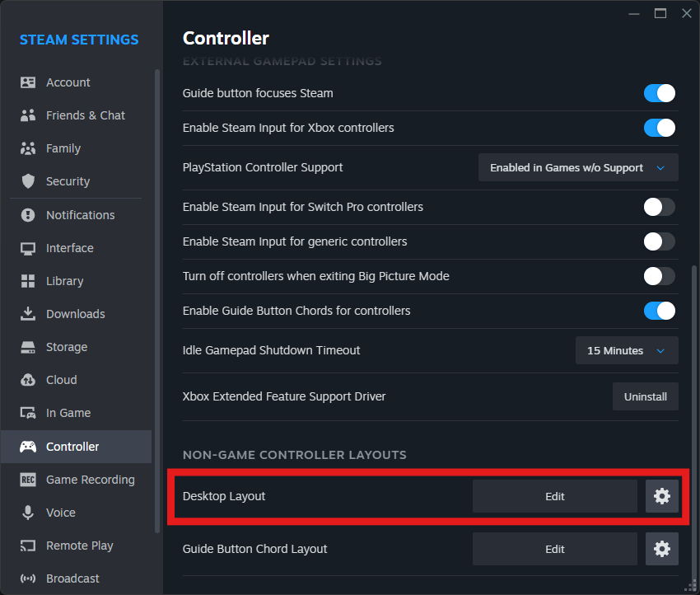Open Desktop Layout gear settings
The image size is (700, 595).
pyautogui.click(x=662, y=496)
